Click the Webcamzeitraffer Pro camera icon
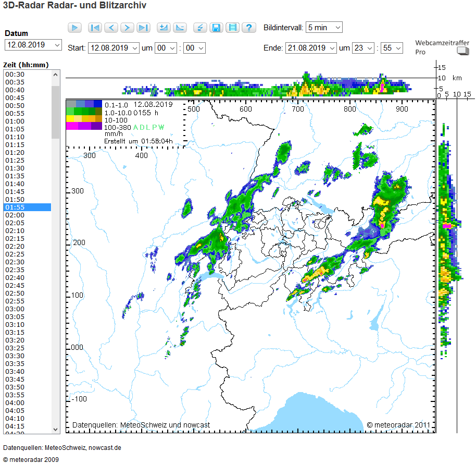This screenshot has height=464, width=476. pos(462,51)
